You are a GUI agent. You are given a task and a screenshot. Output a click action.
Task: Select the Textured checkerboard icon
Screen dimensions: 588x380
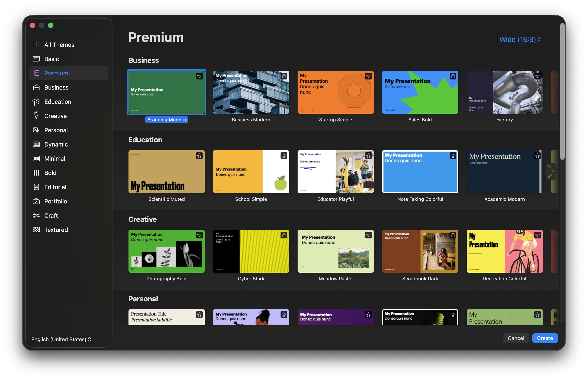[36, 230]
